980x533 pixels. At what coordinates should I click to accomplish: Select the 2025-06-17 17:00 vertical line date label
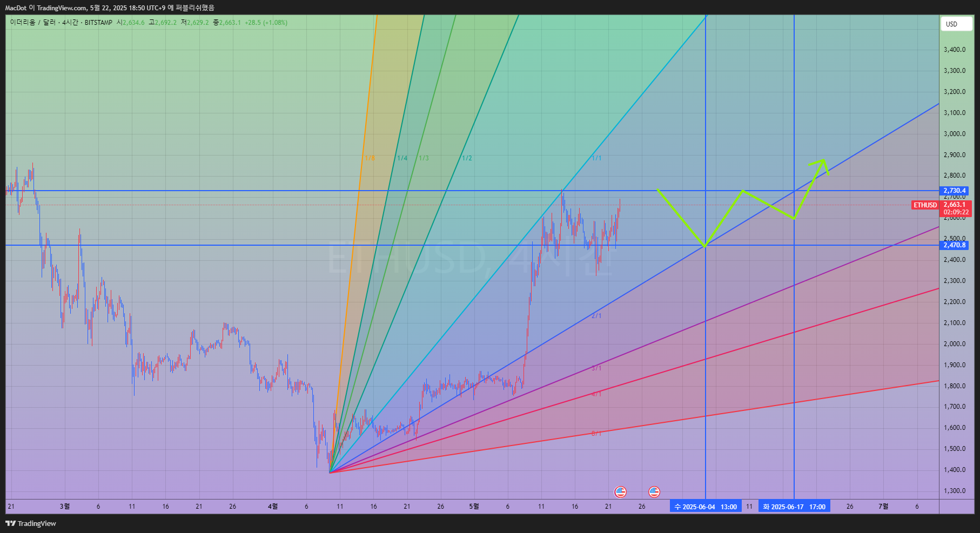(794, 507)
